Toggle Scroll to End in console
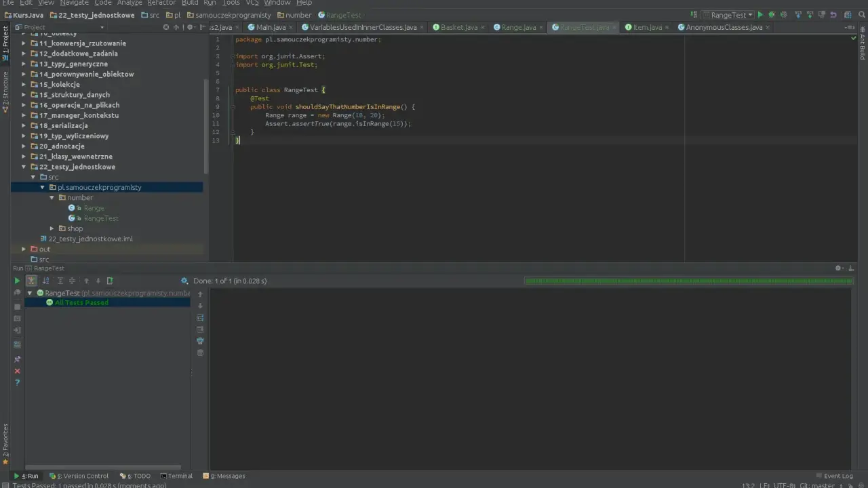This screenshot has height=488, width=868. [200, 329]
